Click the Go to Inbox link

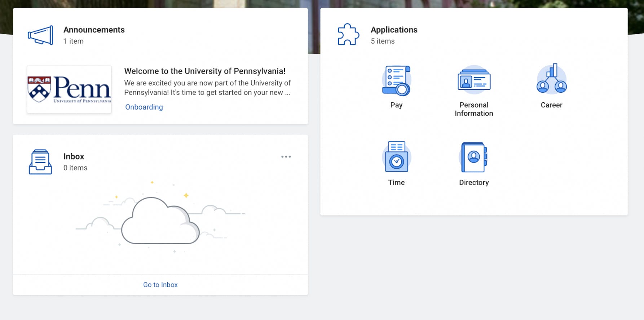click(160, 285)
